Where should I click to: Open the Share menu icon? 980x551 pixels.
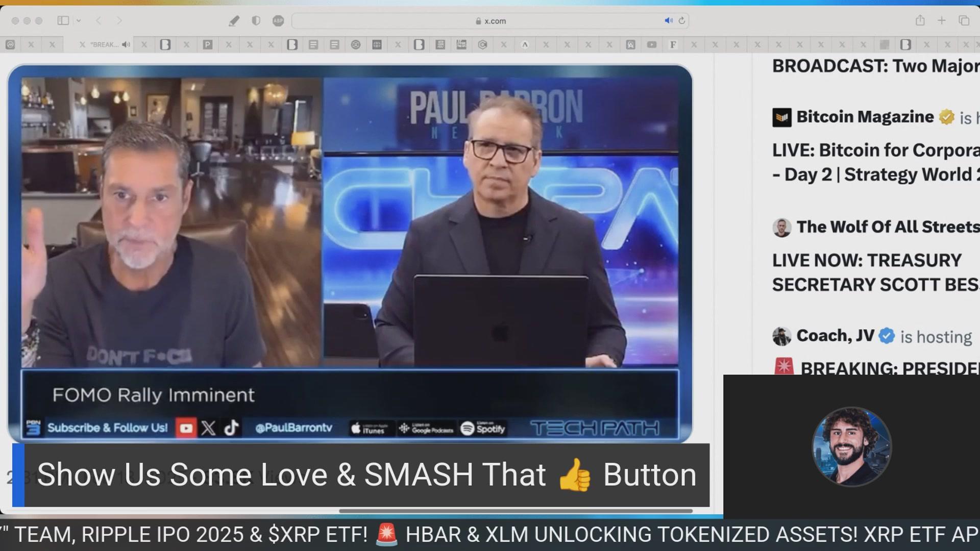pos(920,20)
